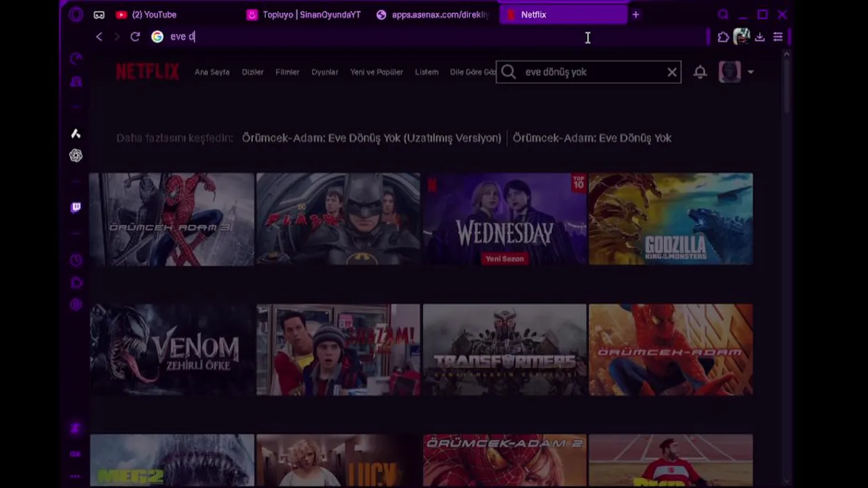Open the Easy Setup sliders icon
The height and width of the screenshot is (488, 868).
coord(778,37)
